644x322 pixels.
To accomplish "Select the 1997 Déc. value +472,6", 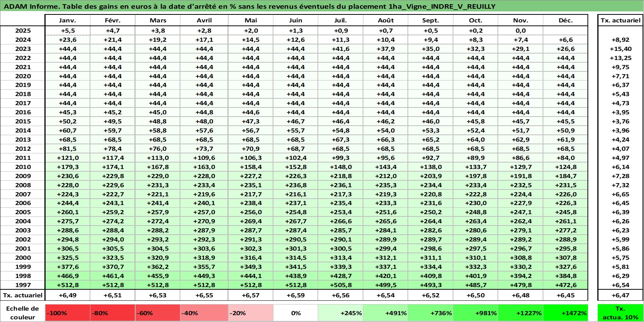I will click(x=565, y=285).
